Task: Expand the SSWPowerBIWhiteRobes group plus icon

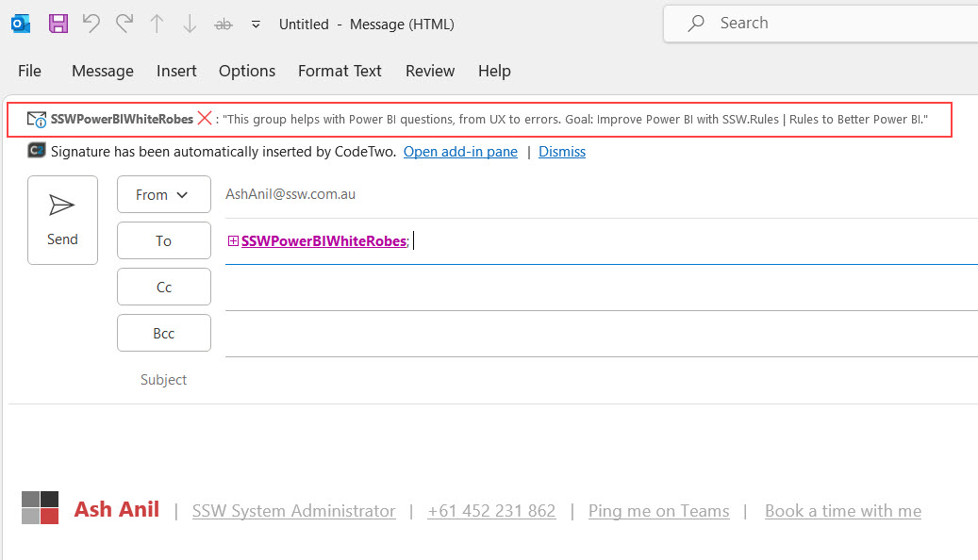Action: tap(233, 241)
